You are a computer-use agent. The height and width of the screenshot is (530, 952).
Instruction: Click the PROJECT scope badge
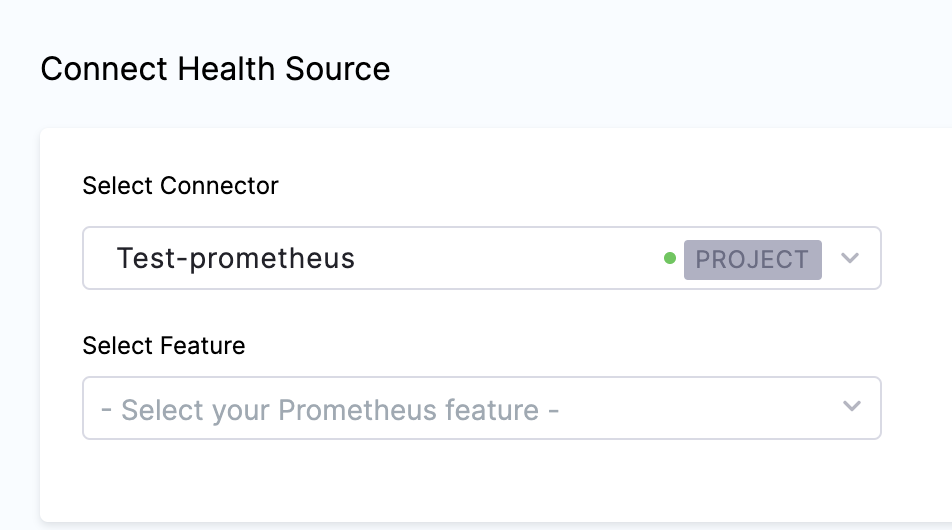coord(752,259)
